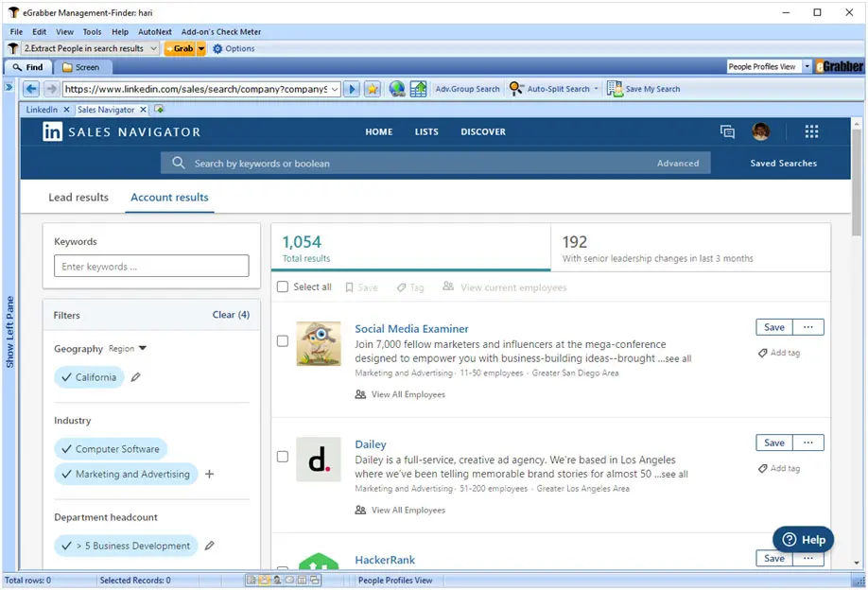Click the browser back arrow button
This screenshot has height=590, width=868.
tap(31, 89)
